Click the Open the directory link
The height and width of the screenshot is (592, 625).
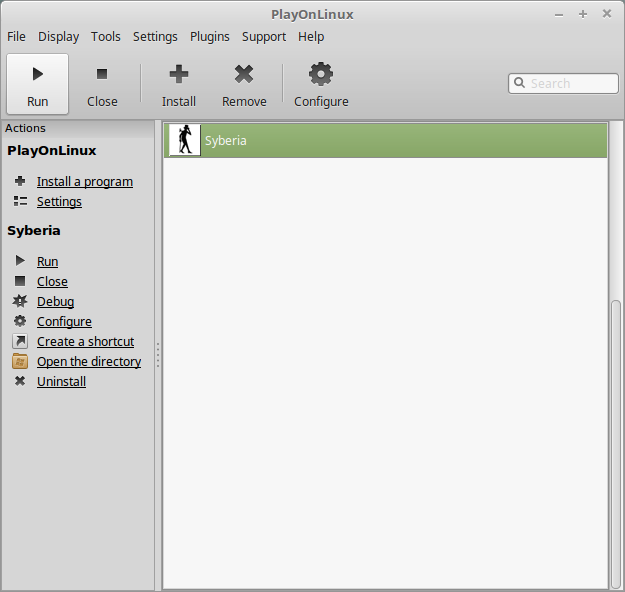[x=89, y=361]
